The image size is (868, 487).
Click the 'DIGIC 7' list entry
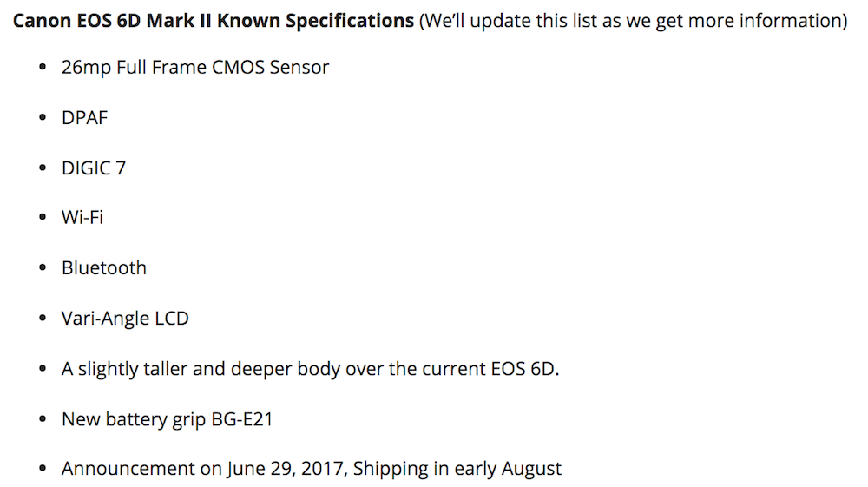[x=94, y=168]
